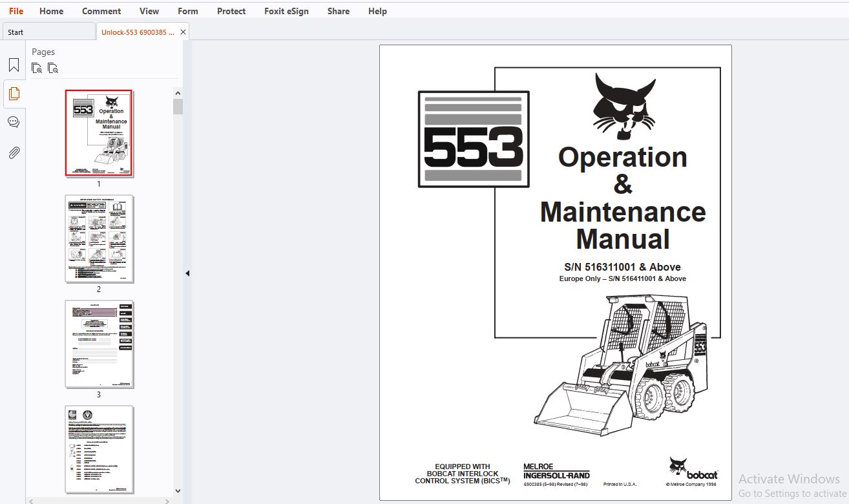Screen dimensions: 849x504
Task: Click the 'MELROE INGERSOLL-RAND' text
Action: click(556, 471)
